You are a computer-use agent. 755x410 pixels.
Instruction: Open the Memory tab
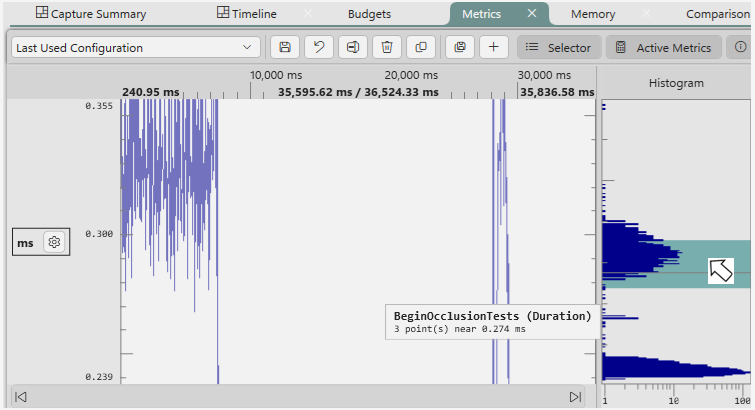coord(593,14)
